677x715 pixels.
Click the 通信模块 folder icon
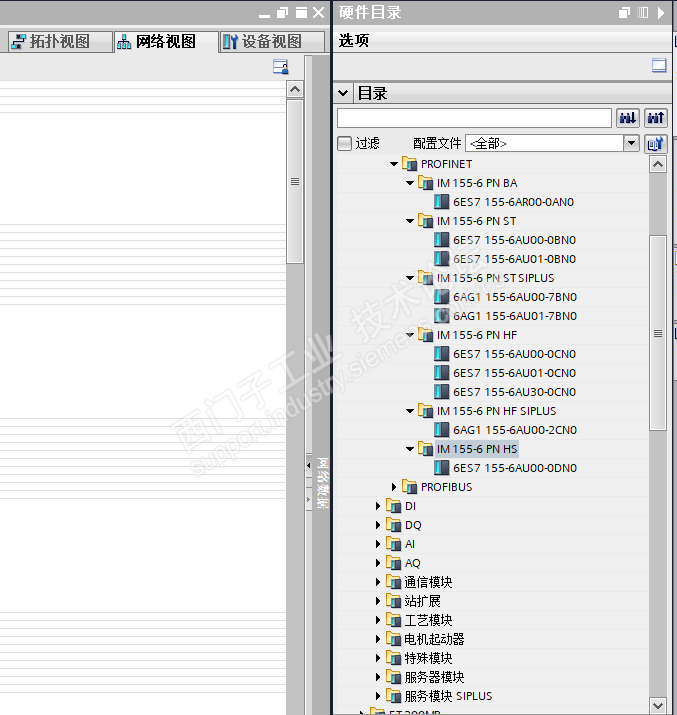click(x=393, y=582)
